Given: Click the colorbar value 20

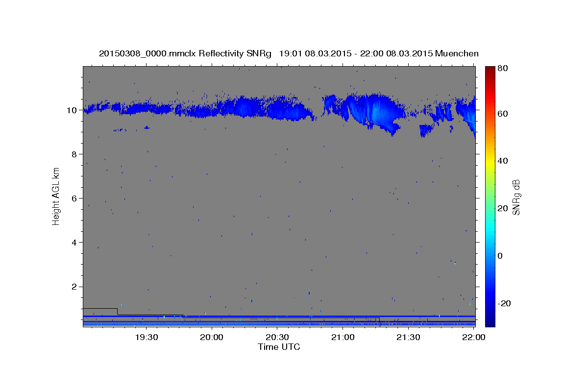Looking at the screenshot, I should pyautogui.click(x=502, y=208).
